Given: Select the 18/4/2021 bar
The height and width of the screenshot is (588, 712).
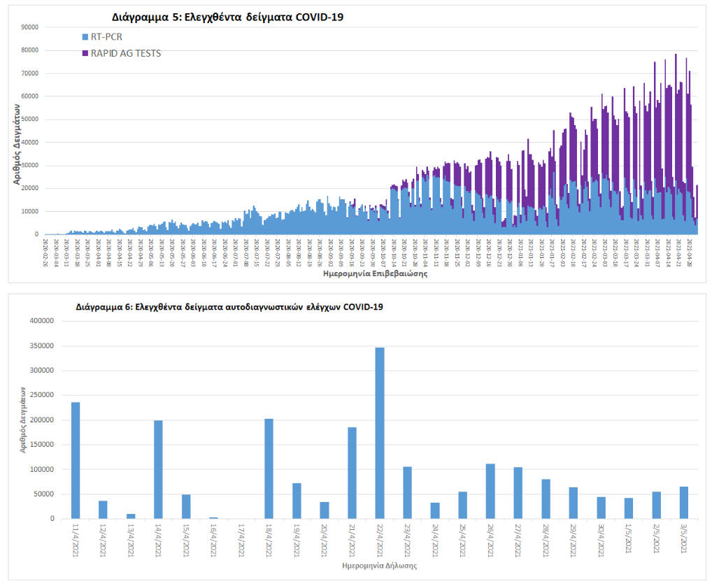Looking at the screenshot, I should coord(269,468).
